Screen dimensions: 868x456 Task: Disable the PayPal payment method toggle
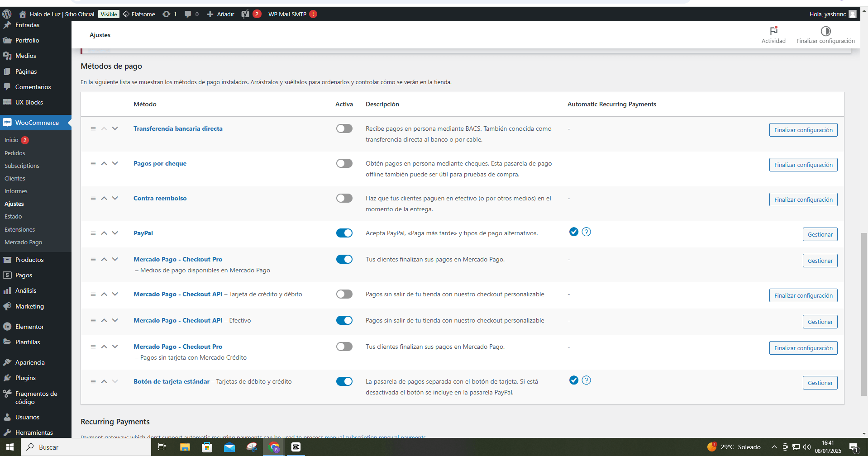[x=344, y=233]
